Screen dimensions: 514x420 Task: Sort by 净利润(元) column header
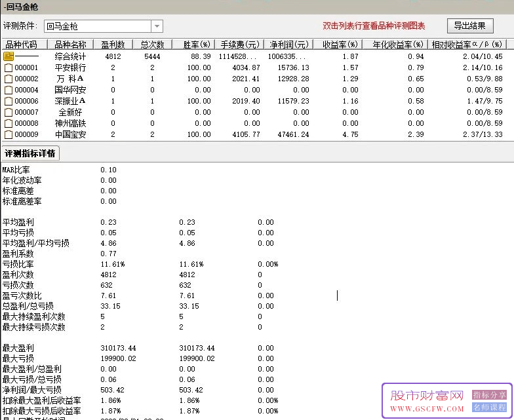point(288,45)
